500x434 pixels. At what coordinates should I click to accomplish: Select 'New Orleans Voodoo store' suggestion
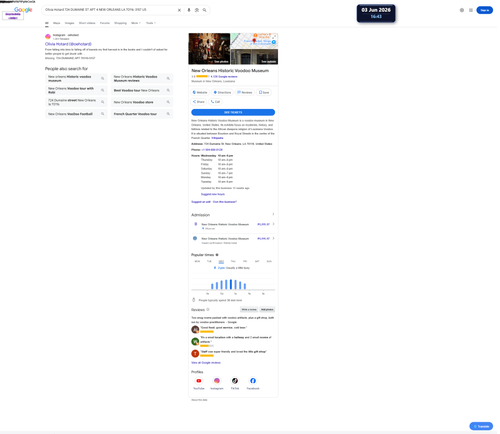pos(142,102)
